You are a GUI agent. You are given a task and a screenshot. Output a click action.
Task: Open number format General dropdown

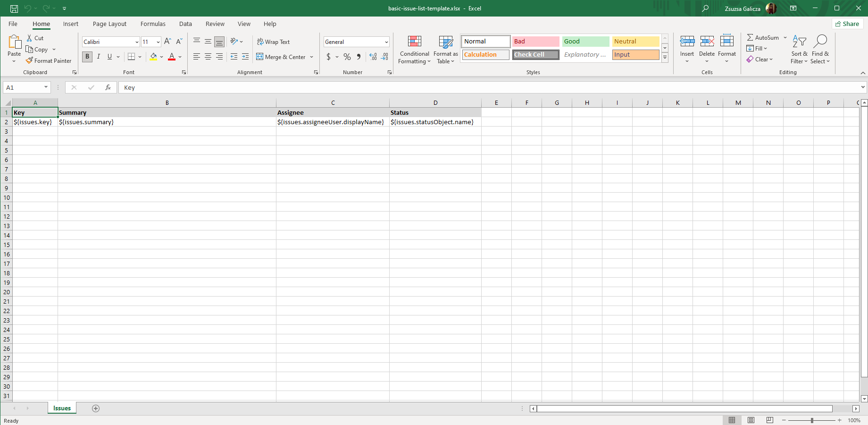[x=386, y=42]
